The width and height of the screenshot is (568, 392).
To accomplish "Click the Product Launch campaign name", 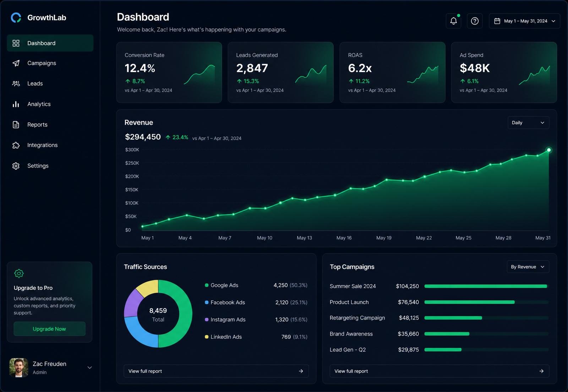I will point(349,302).
